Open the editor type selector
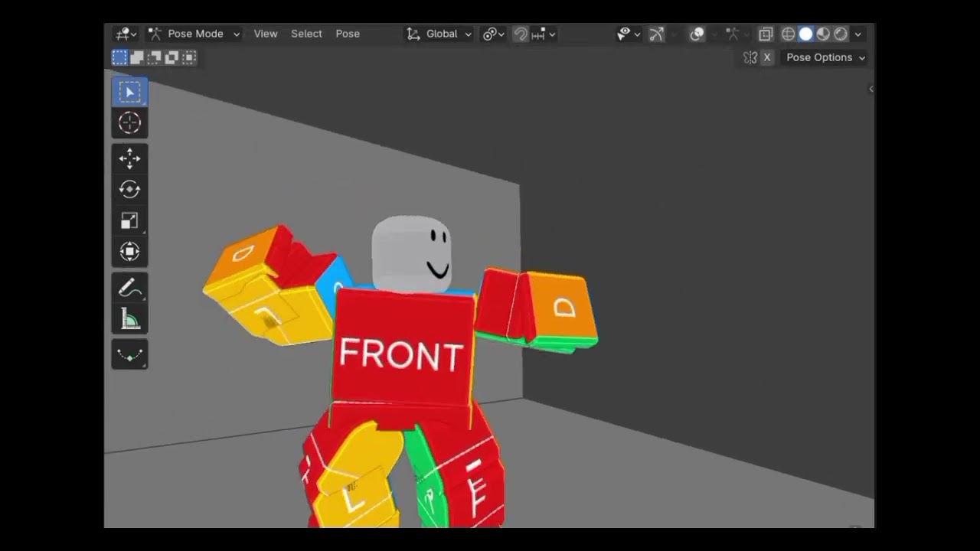This screenshot has height=551, width=980. pyautogui.click(x=126, y=34)
